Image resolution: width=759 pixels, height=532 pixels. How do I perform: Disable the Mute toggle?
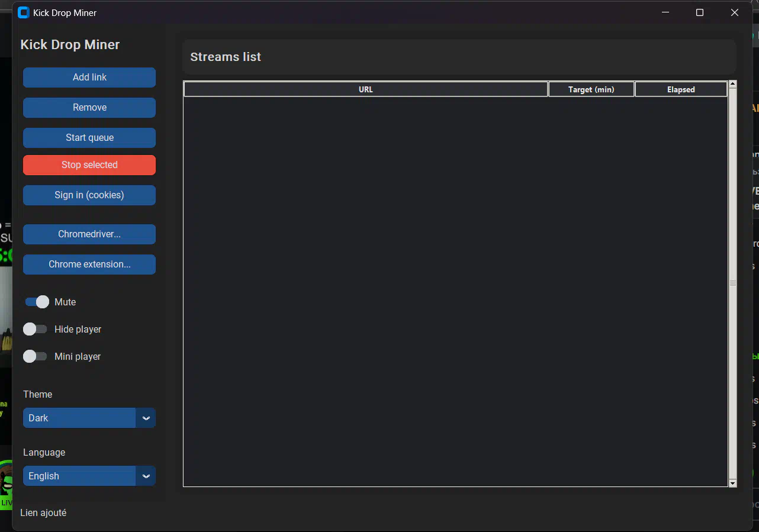tap(37, 302)
